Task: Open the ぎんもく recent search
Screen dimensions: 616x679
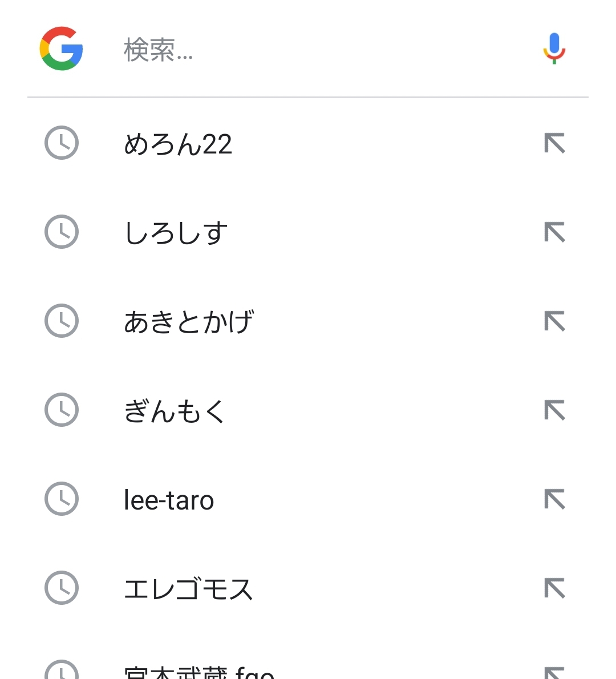Action: [x=175, y=411]
